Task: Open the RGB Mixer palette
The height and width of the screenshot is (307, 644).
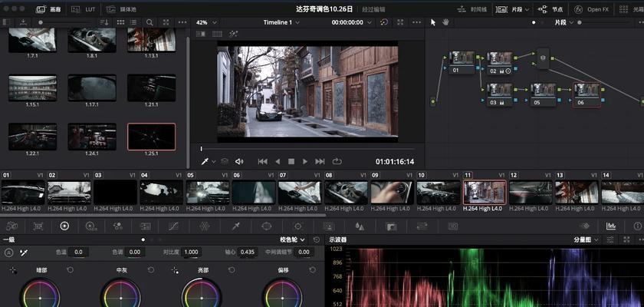Action: (118, 226)
